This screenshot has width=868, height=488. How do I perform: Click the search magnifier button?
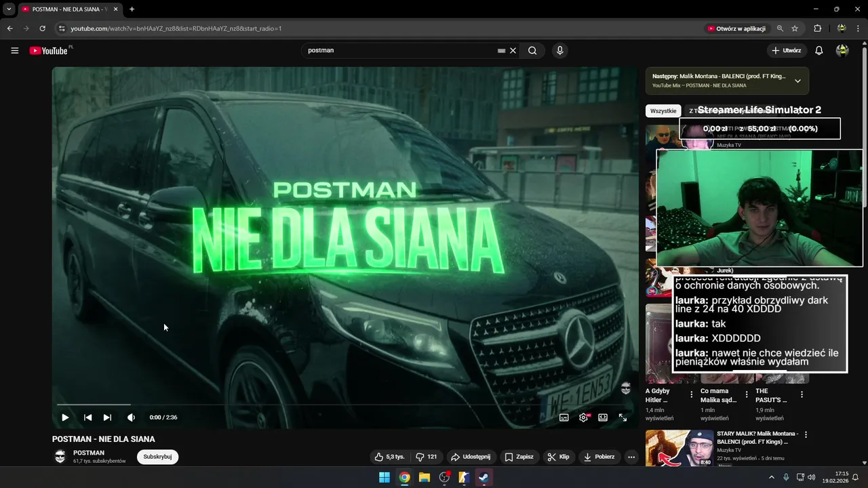tap(532, 50)
